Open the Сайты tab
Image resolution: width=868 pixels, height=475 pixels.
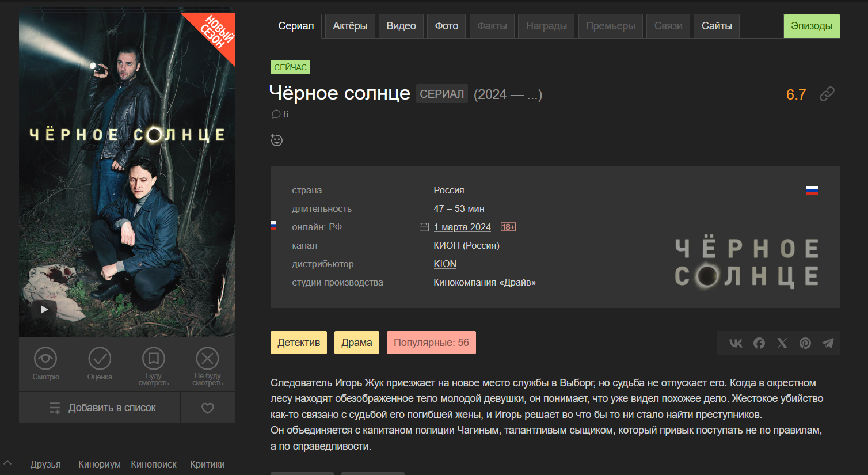(717, 26)
